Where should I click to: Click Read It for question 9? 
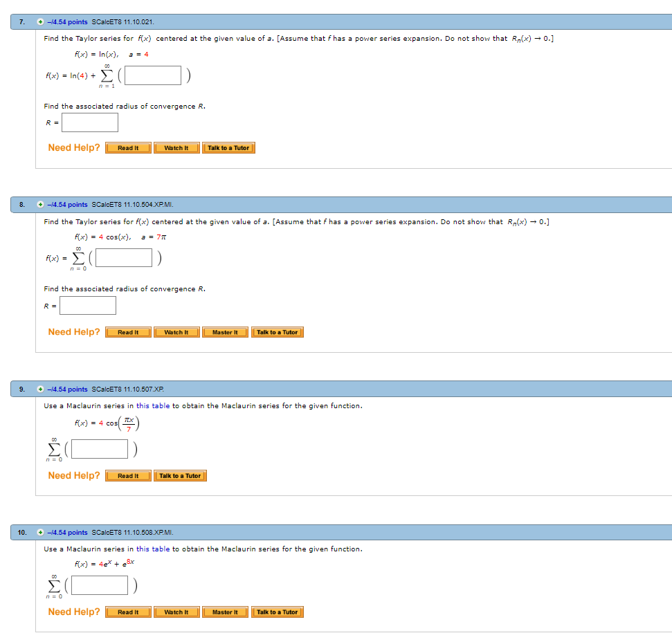click(x=127, y=475)
